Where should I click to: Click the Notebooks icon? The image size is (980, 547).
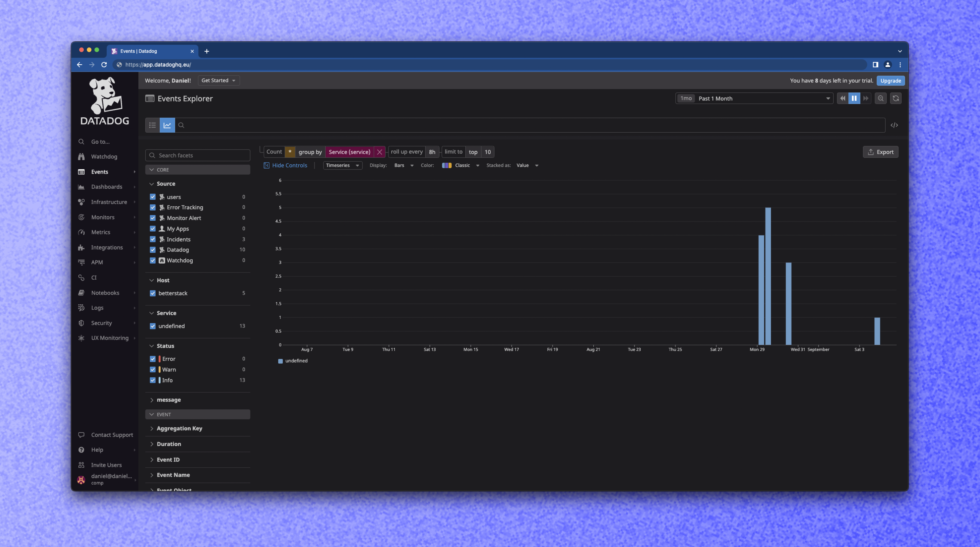pyautogui.click(x=82, y=293)
